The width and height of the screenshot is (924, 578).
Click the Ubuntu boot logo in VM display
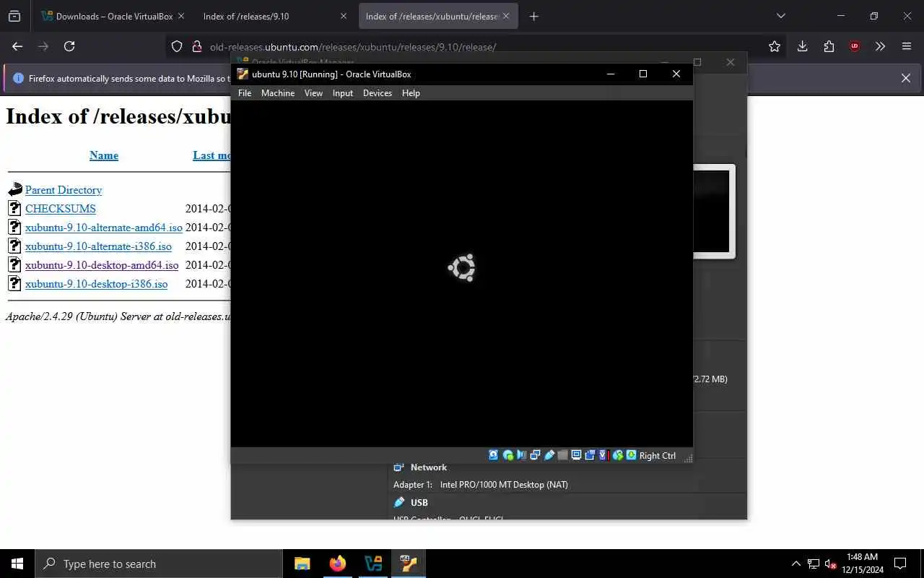461,267
